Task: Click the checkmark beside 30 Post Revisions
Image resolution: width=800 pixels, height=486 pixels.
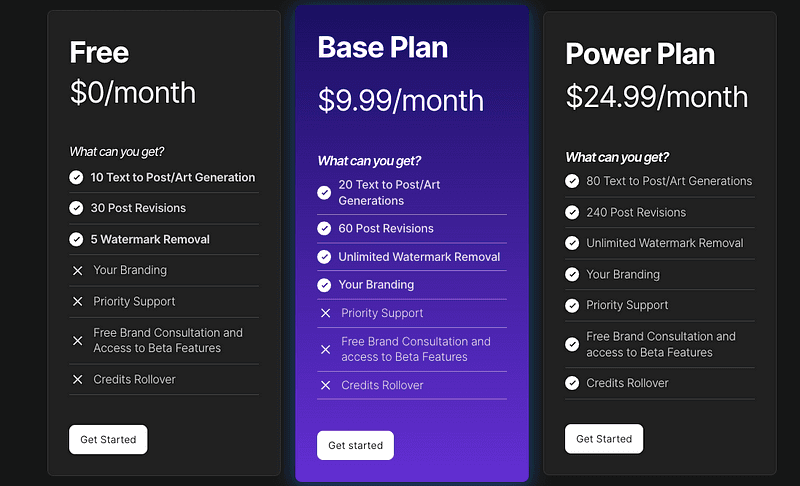Action: (76, 208)
